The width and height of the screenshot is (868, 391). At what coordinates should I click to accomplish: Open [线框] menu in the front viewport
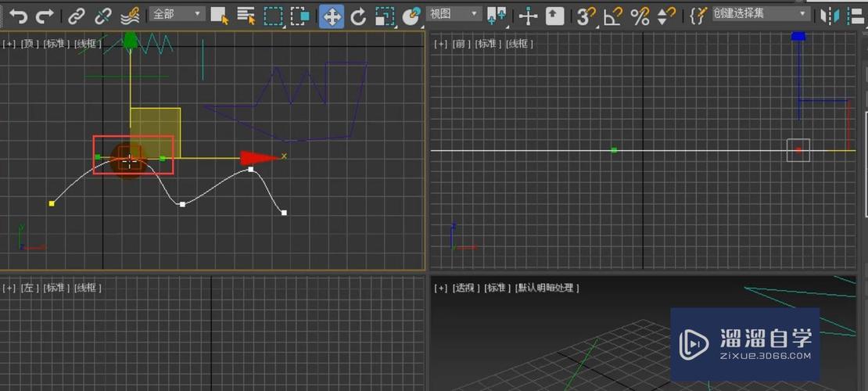point(519,44)
